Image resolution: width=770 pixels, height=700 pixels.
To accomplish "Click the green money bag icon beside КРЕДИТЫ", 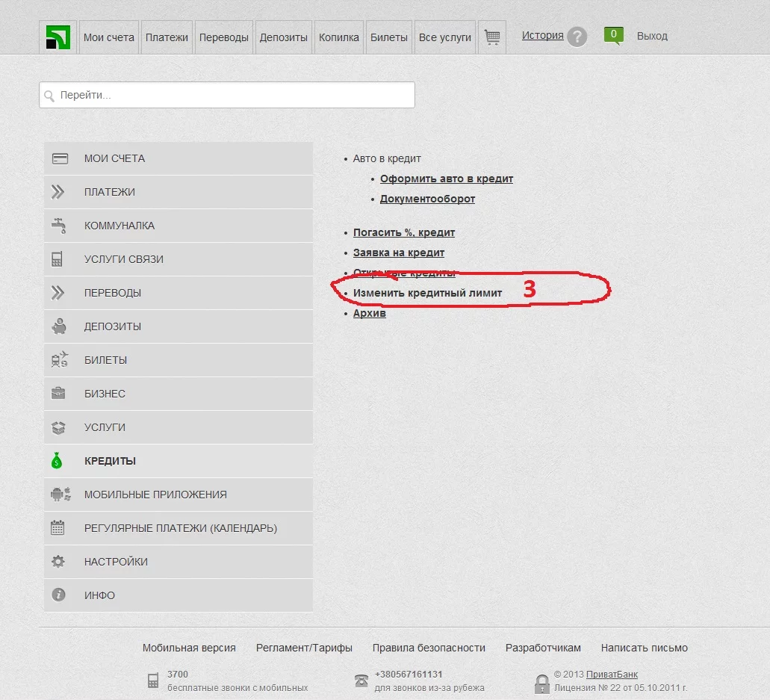I will [57, 460].
